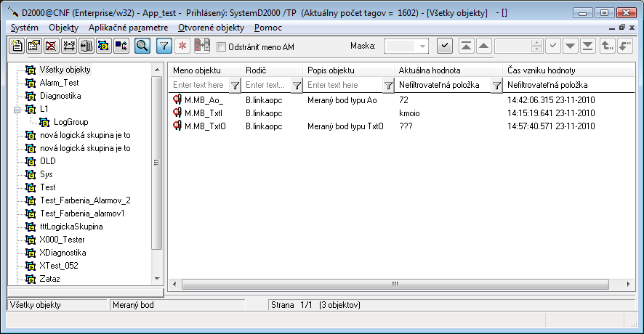Collapse the L1 tree node
The image size is (644, 334).
(16, 109)
